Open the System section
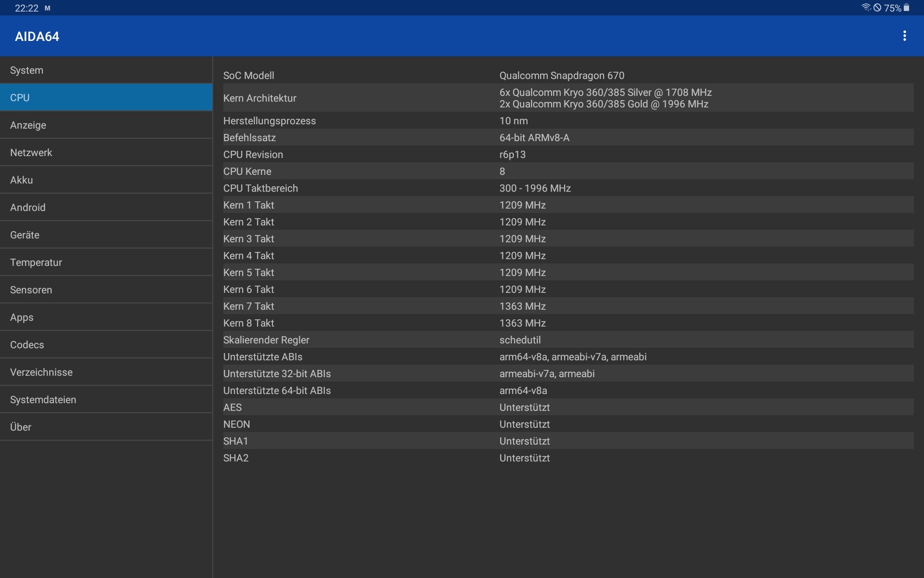The image size is (924, 578). (x=106, y=70)
